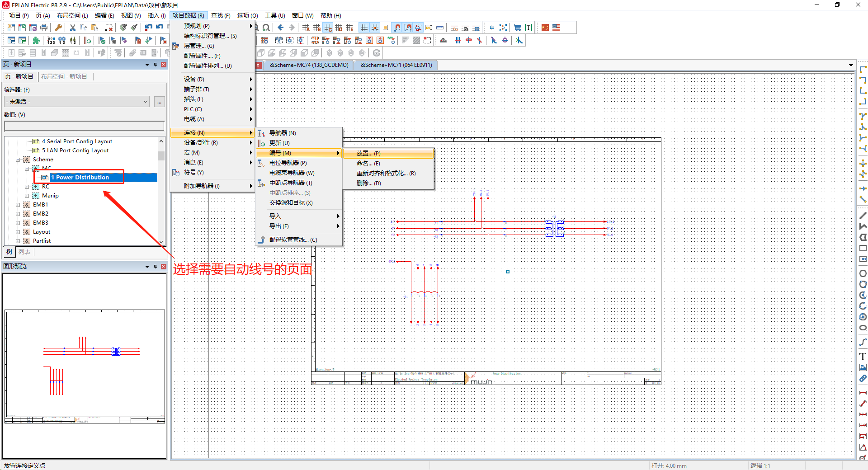Select the Hyperlink tool icon
This screenshot has height=470, width=868.
(x=863, y=378)
